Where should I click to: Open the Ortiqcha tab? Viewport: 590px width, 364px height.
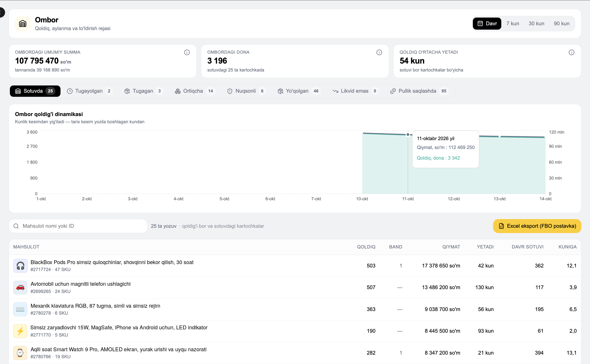[195, 91]
